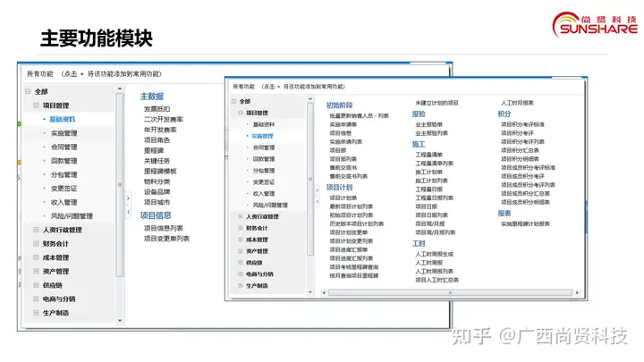Open 售前交底书 link

(343, 167)
